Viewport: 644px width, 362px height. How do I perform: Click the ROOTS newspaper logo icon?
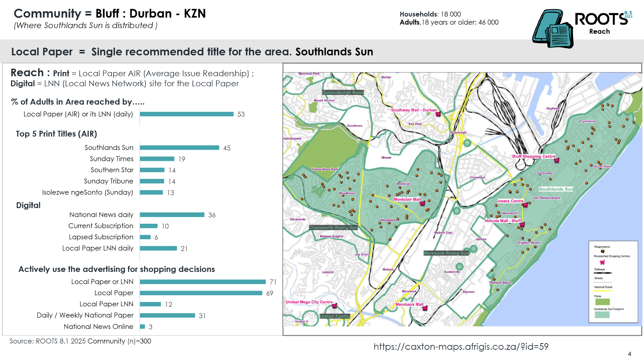pos(553,29)
